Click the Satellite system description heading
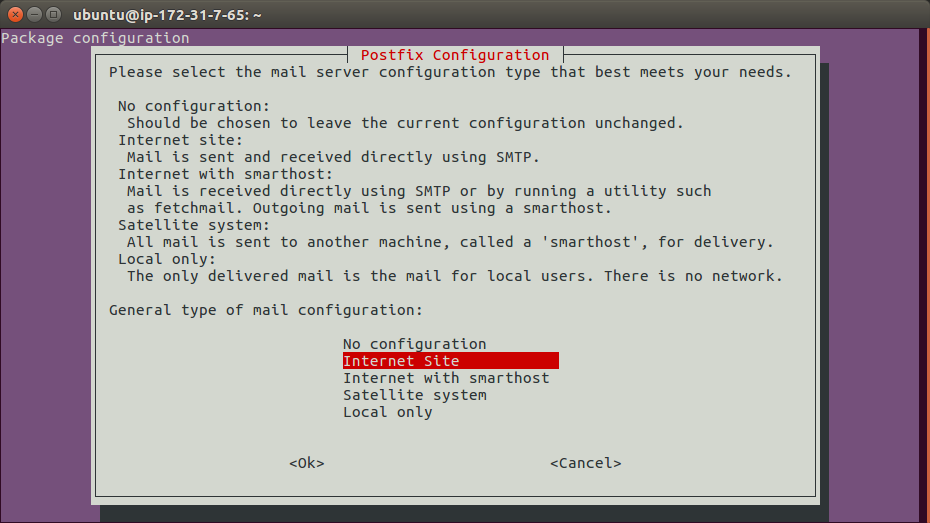The height and width of the screenshot is (523, 930). pos(194,225)
